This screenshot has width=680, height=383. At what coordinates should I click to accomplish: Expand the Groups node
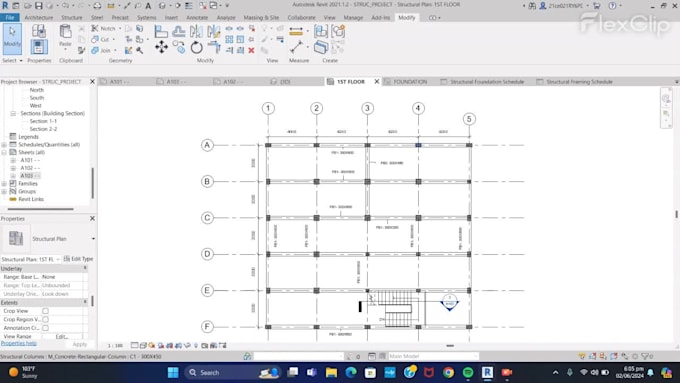click(4, 191)
